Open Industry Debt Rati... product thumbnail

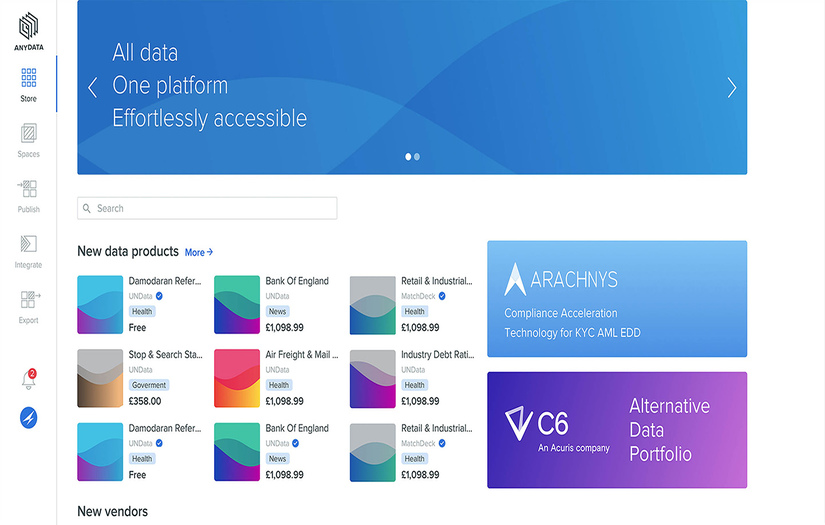(373, 379)
